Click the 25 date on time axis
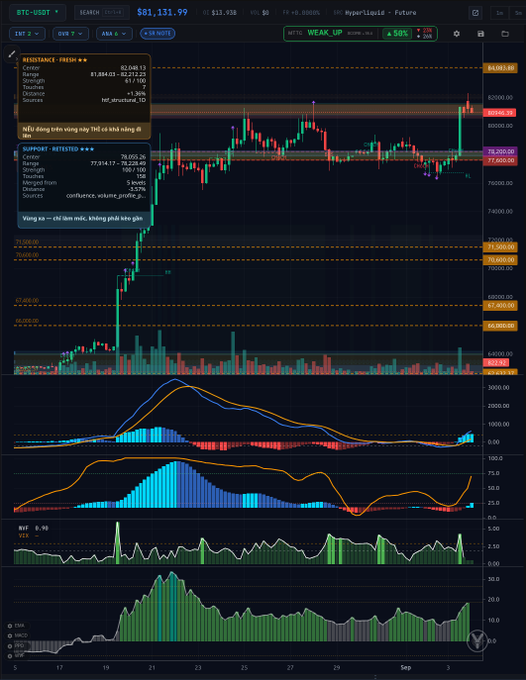The width and height of the screenshot is (526, 680). pos(244,667)
